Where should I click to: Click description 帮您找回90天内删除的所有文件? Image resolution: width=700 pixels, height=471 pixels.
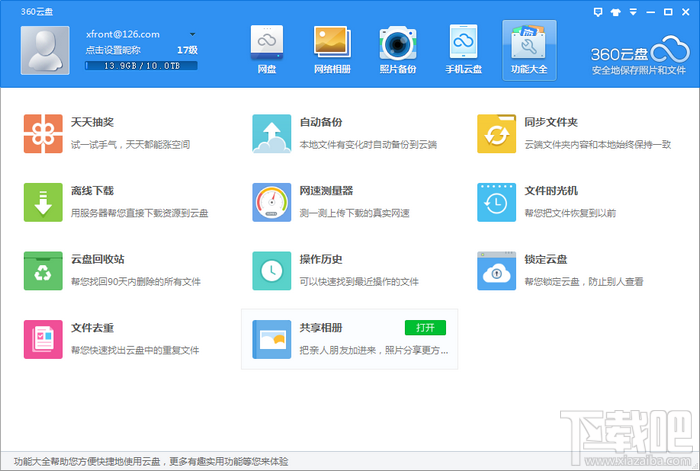pyautogui.click(x=136, y=282)
